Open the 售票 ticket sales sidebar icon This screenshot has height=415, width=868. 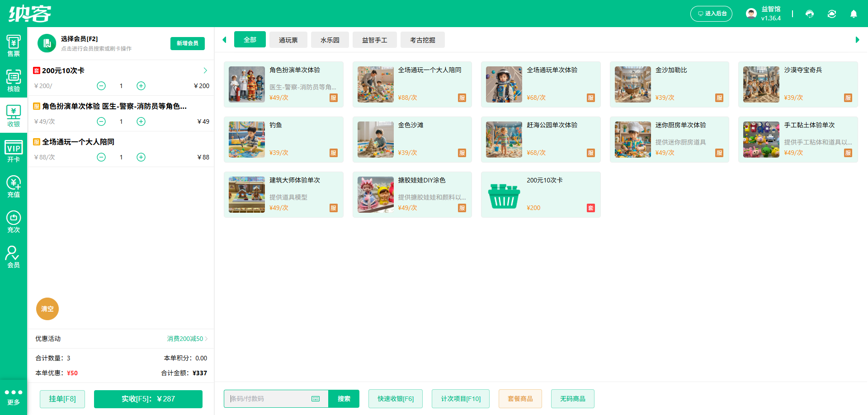click(14, 46)
